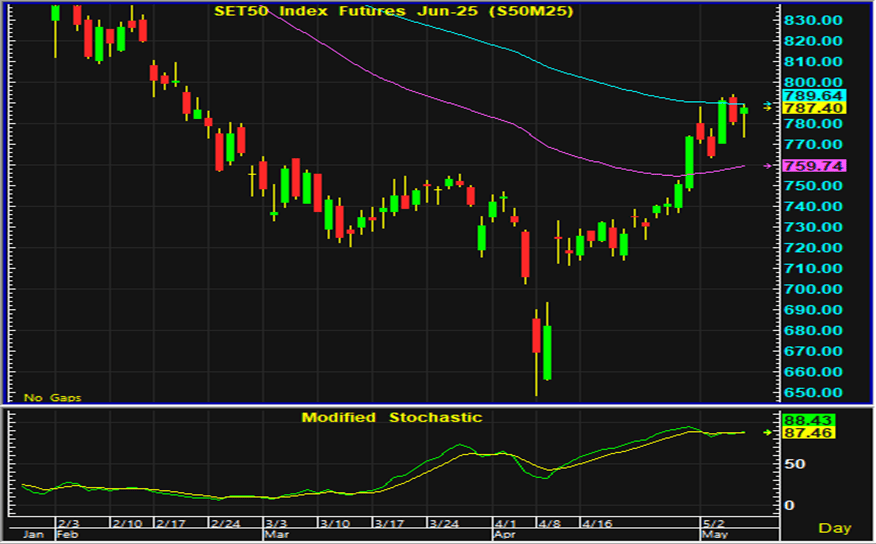Select the yellow 787.40 last price label
The width and height of the screenshot is (876, 544).
click(815, 108)
